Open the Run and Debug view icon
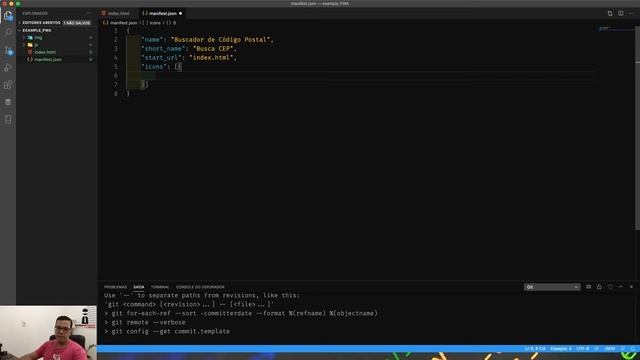Image resolution: width=640 pixels, height=360 pixels. pyautogui.click(x=8, y=67)
